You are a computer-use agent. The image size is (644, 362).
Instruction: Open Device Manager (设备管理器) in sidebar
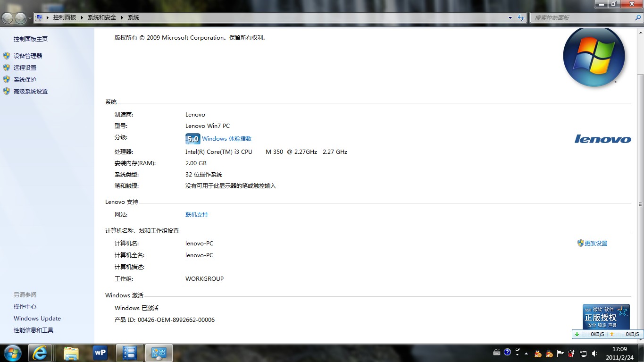[x=28, y=56]
